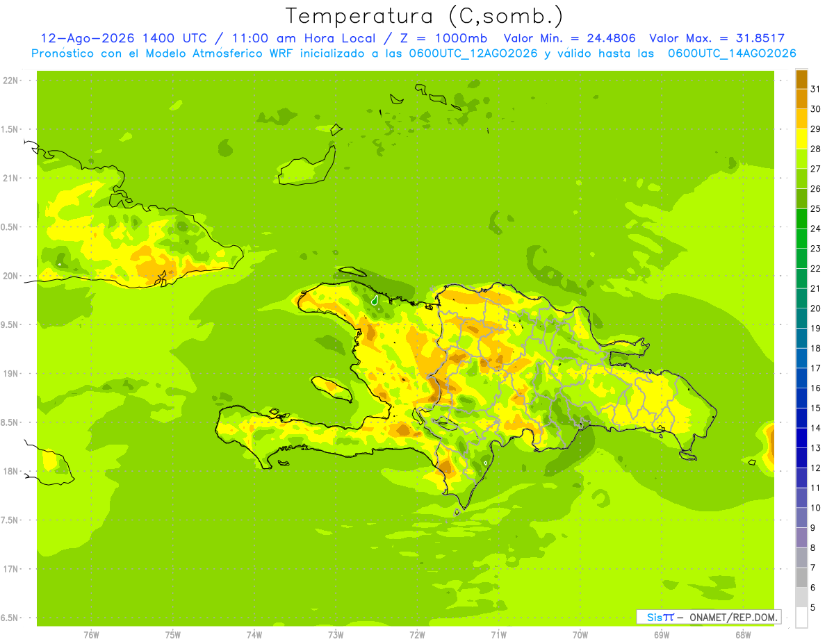Click the "20N" latitude label
Screen dimensions: 834x644
tap(10, 276)
